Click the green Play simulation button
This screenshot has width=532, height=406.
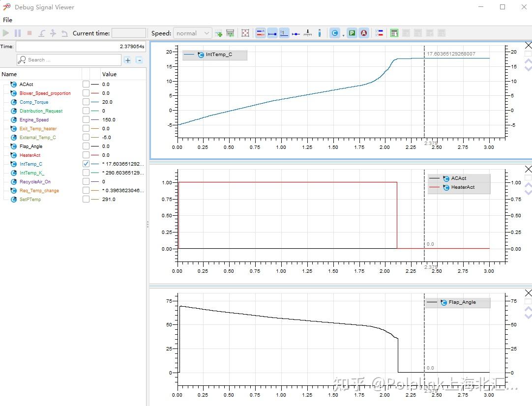[6, 33]
